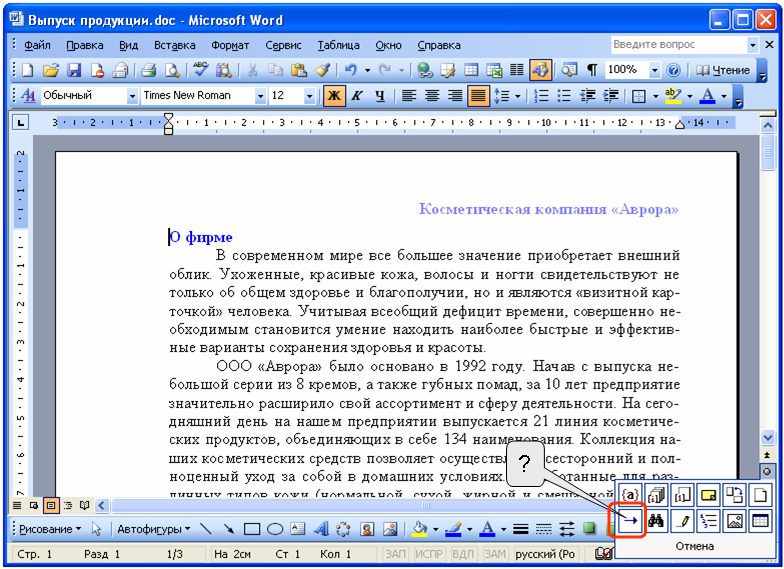Image resolution: width=784 pixels, height=569 pixels.
Task: Open the Файл menu
Action: pos(37,46)
